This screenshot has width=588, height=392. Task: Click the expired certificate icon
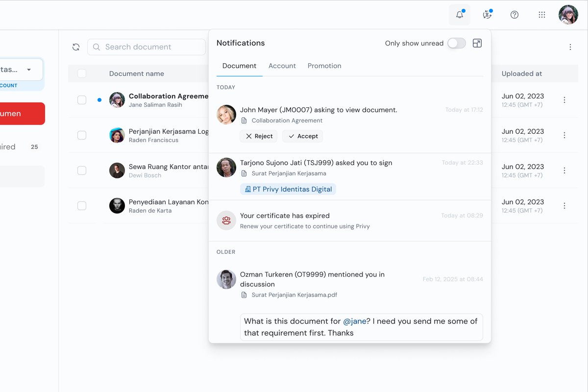point(226,220)
